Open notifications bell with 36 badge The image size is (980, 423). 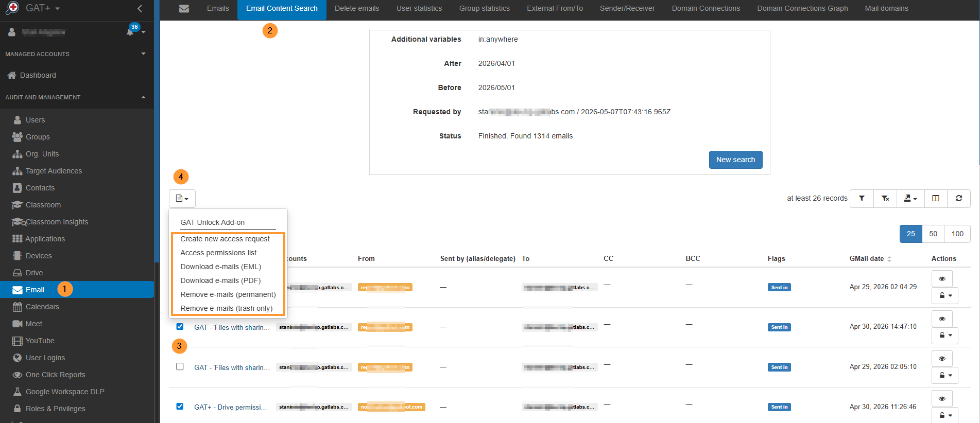tap(131, 31)
